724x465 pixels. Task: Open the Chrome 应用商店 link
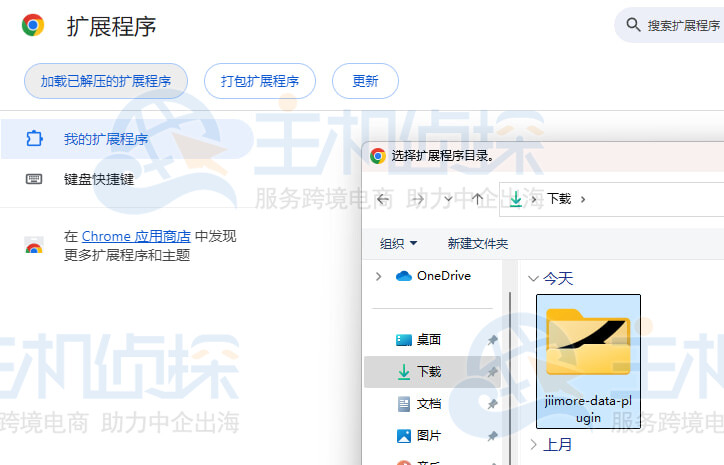[x=136, y=237]
